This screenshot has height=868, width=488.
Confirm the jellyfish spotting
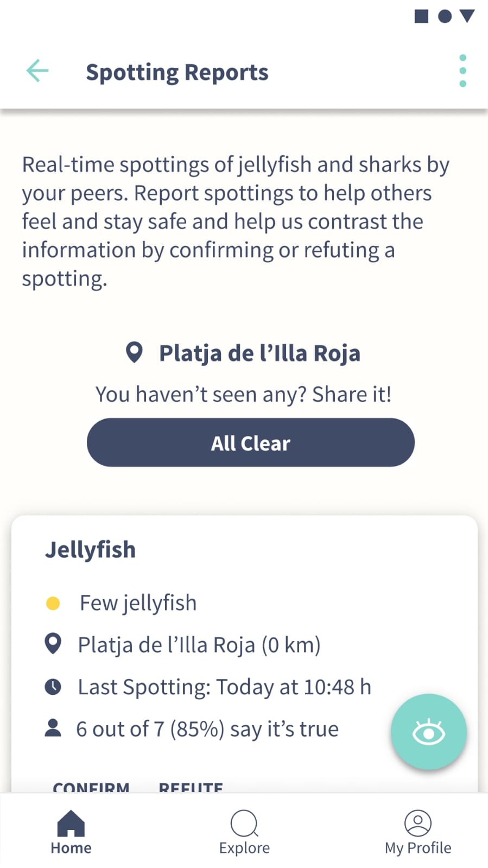coord(91,787)
